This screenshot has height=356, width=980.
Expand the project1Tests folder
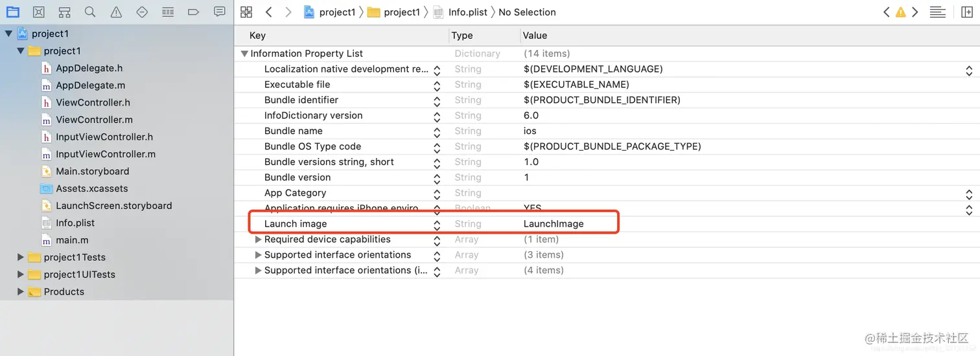coord(21,257)
